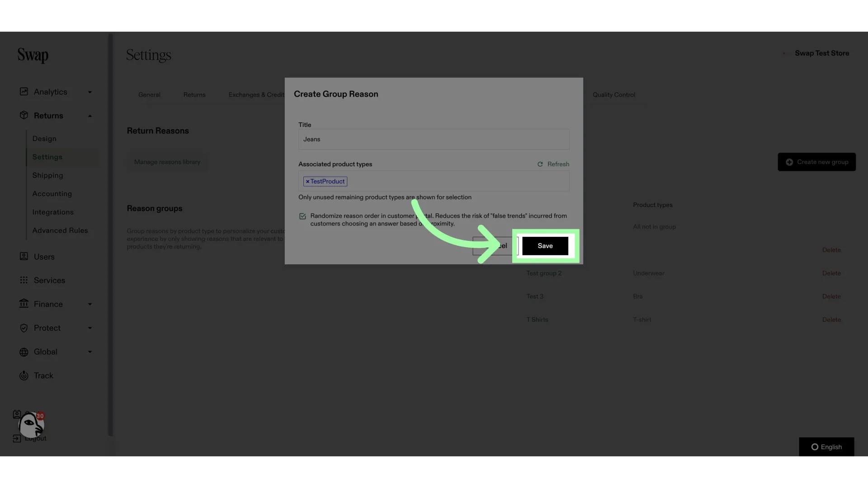Click Manage reasons library button
The width and height of the screenshot is (868, 488).
pos(167,162)
